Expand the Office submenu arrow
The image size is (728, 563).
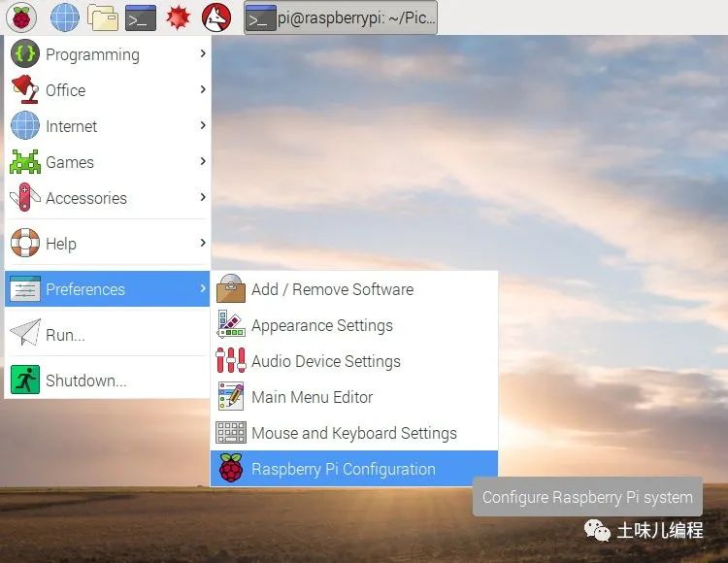point(203,89)
